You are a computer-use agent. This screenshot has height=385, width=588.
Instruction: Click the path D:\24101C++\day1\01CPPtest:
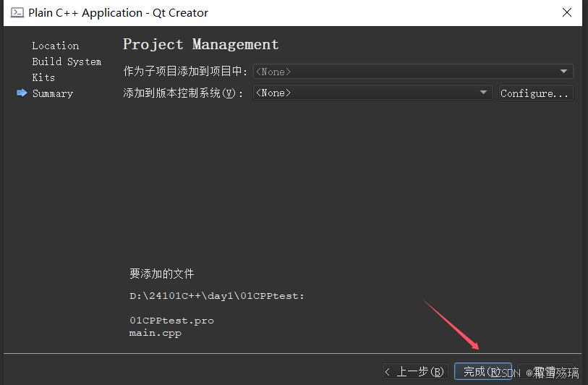click(217, 296)
